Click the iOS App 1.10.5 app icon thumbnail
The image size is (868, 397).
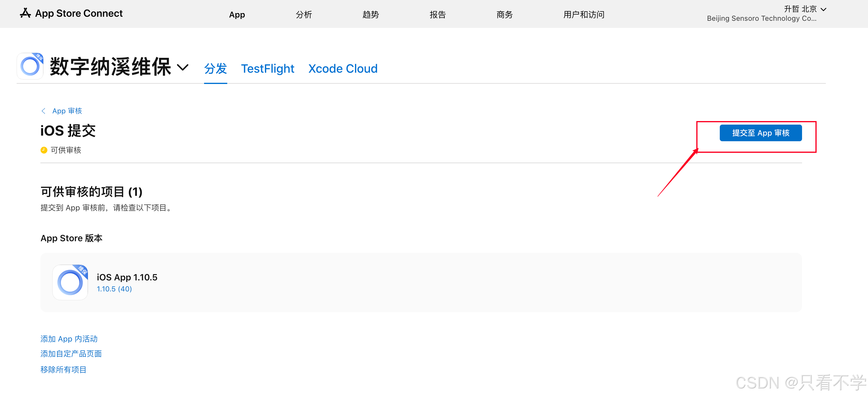click(x=70, y=282)
